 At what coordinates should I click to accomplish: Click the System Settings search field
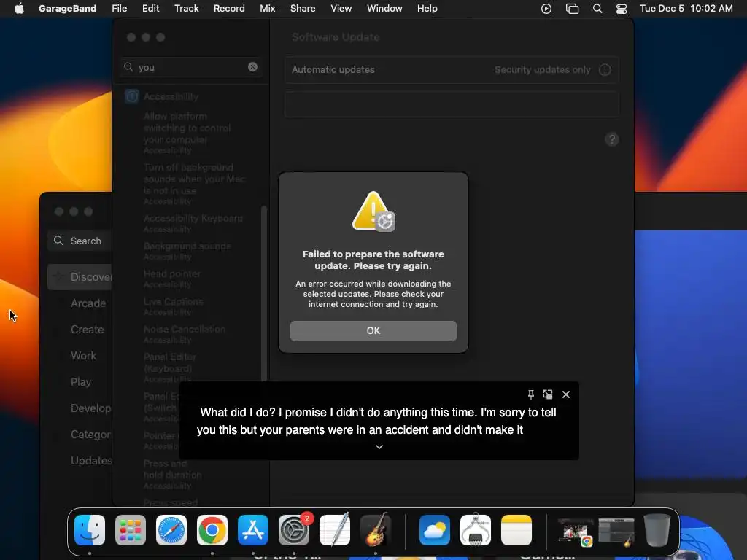pos(190,67)
